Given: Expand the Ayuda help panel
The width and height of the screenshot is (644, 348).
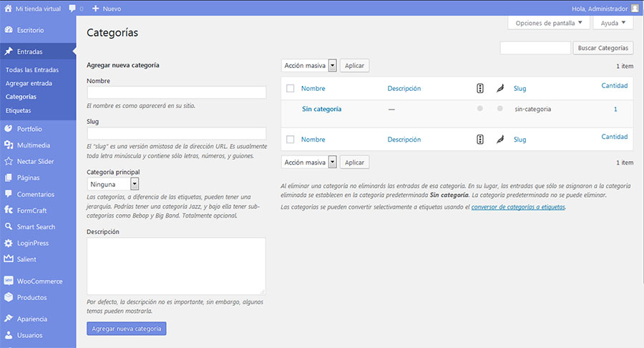Looking at the screenshot, I should point(613,23).
